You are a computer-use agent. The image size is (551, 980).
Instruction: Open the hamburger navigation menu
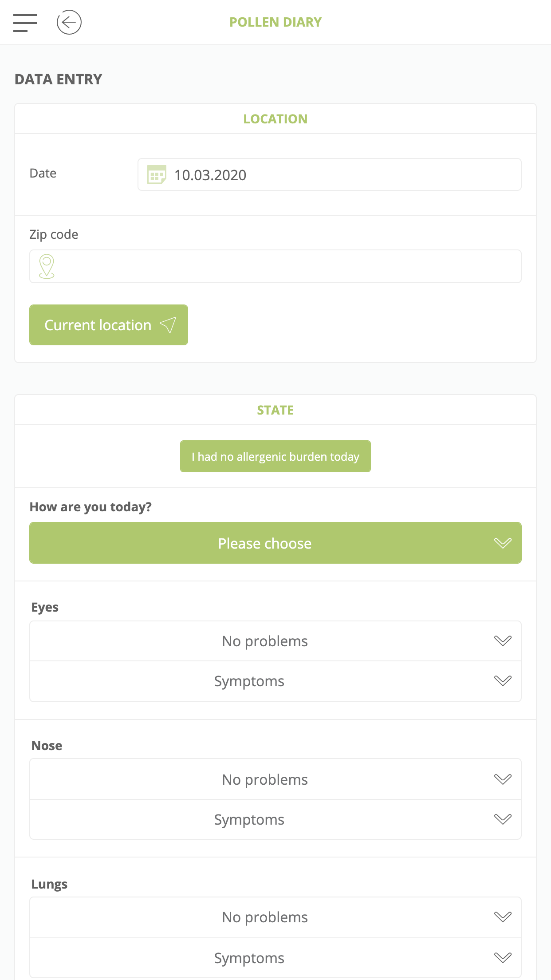coord(25,22)
